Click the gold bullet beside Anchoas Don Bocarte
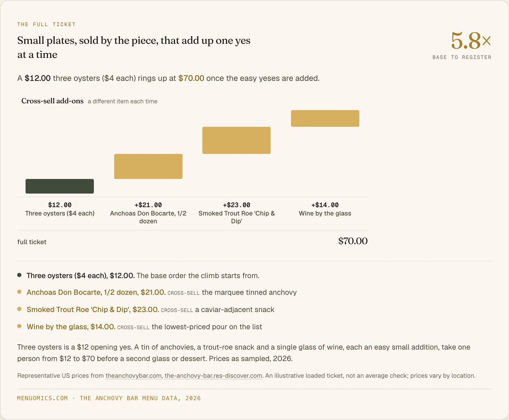This screenshot has height=420, width=509. (x=19, y=292)
